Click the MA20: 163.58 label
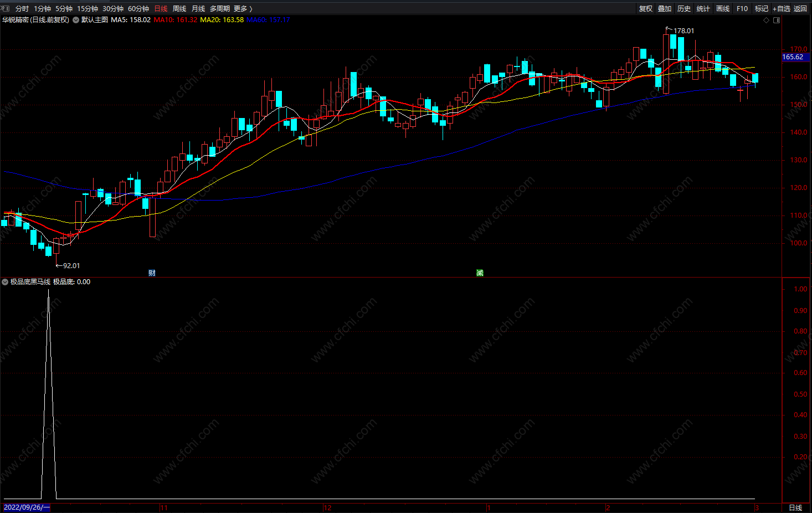The image size is (812, 513). pyautogui.click(x=222, y=20)
